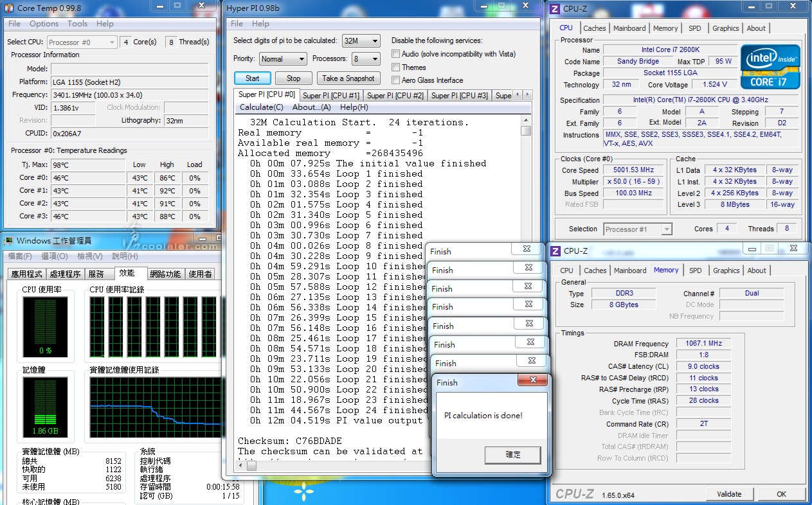Switch to Mainboard tab in upper CPU-Z window
This screenshot has height=505, width=812.
coord(629,28)
